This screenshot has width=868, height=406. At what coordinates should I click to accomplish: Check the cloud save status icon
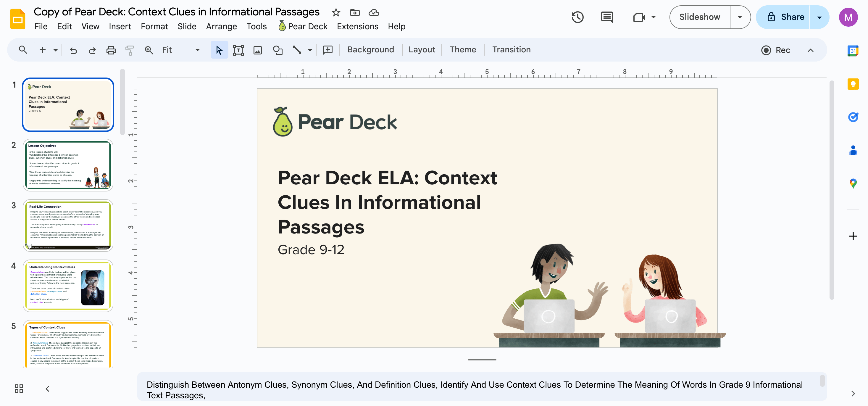[374, 12]
